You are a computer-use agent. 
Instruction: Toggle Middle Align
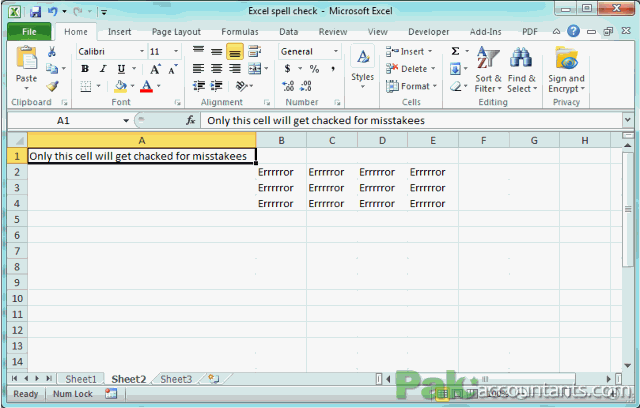point(216,51)
